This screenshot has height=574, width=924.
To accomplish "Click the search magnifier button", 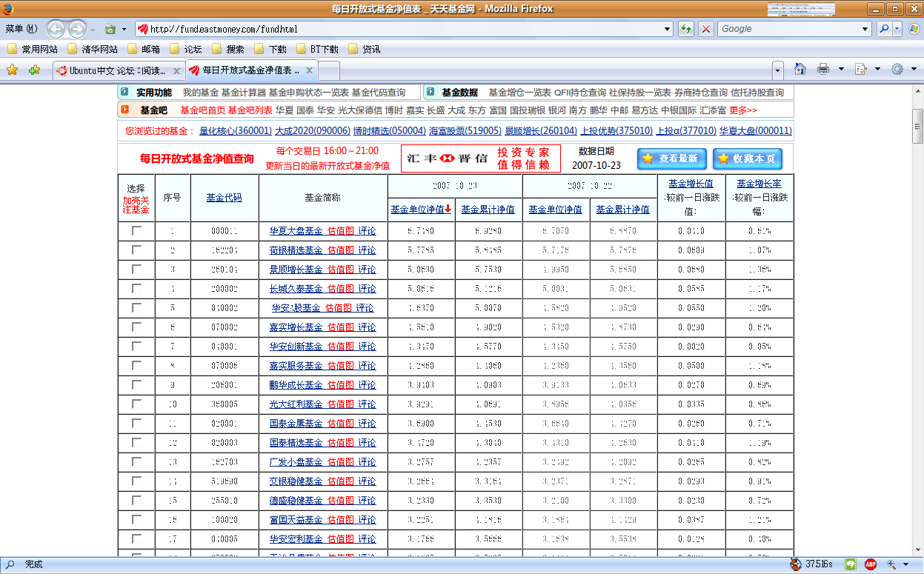I will tap(884, 29).
